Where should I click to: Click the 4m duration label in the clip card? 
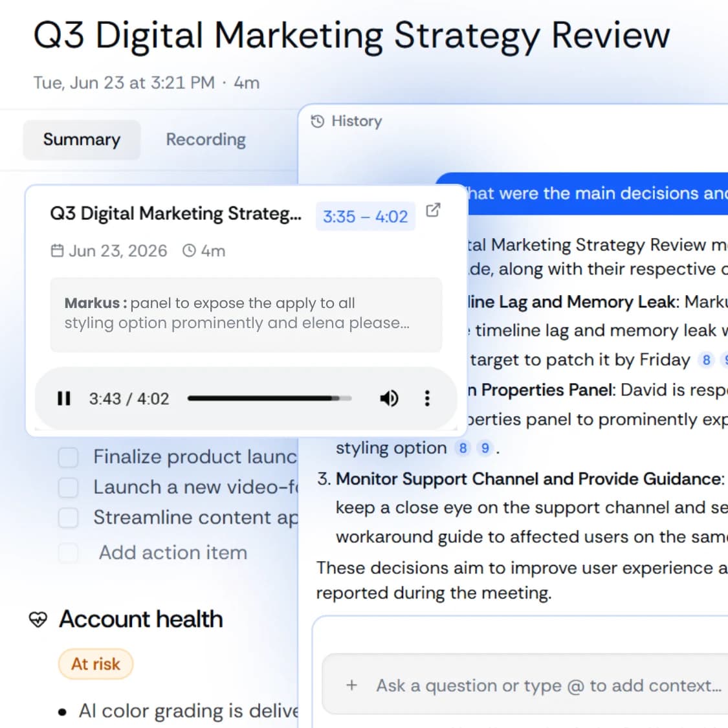pyautogui.click(x=213, y=251)
